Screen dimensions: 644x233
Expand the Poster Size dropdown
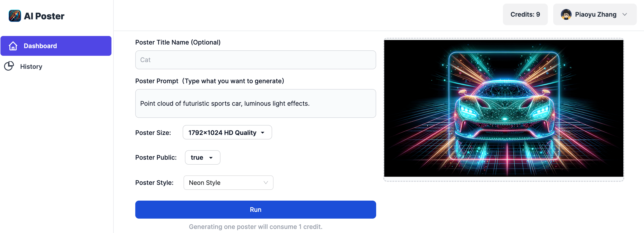click(x=227, y=132)
